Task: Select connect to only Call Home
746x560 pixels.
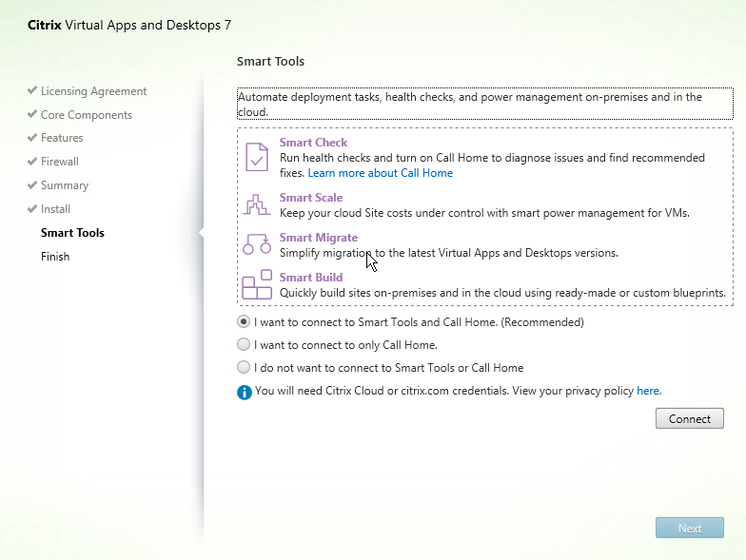Action: (245, 345)
